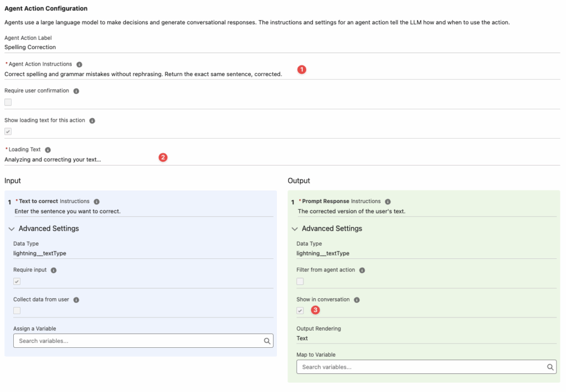The width and height of the screenshot is (566, 392).
Task: Click the Input section heading
Action: click(13, 181)
